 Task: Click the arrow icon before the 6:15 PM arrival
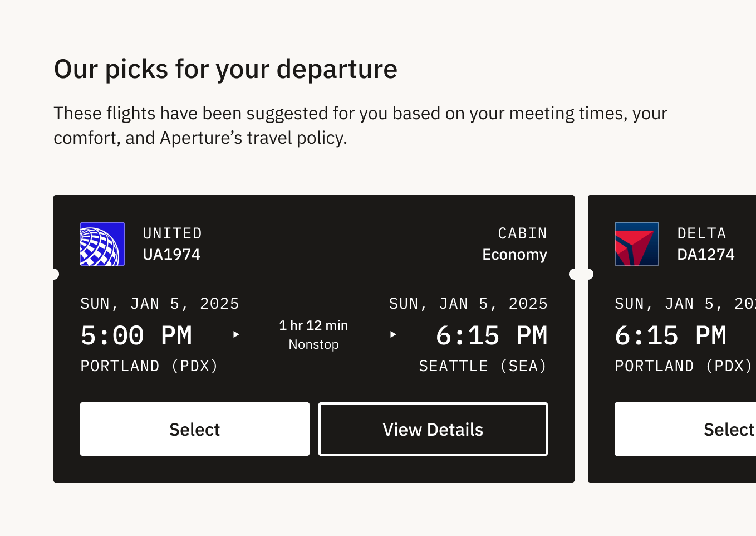[x=394, y=334]
